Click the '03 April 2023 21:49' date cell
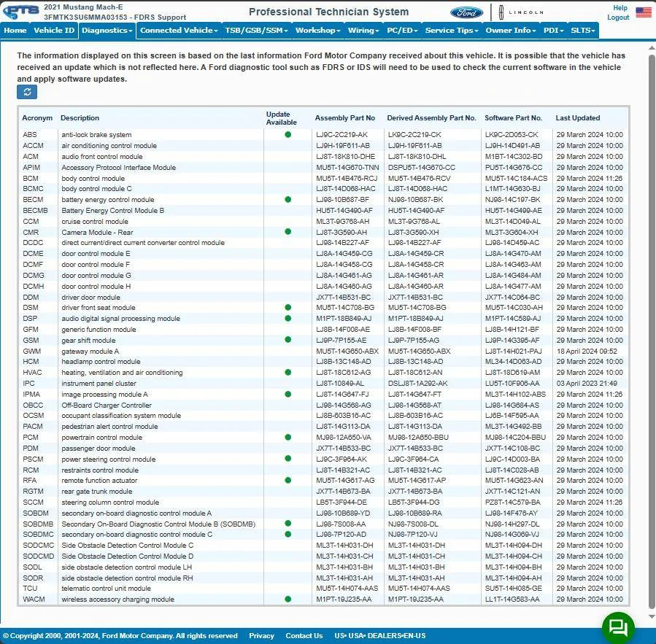The width and height of the screenshot is (656, 644). point(587,383)
